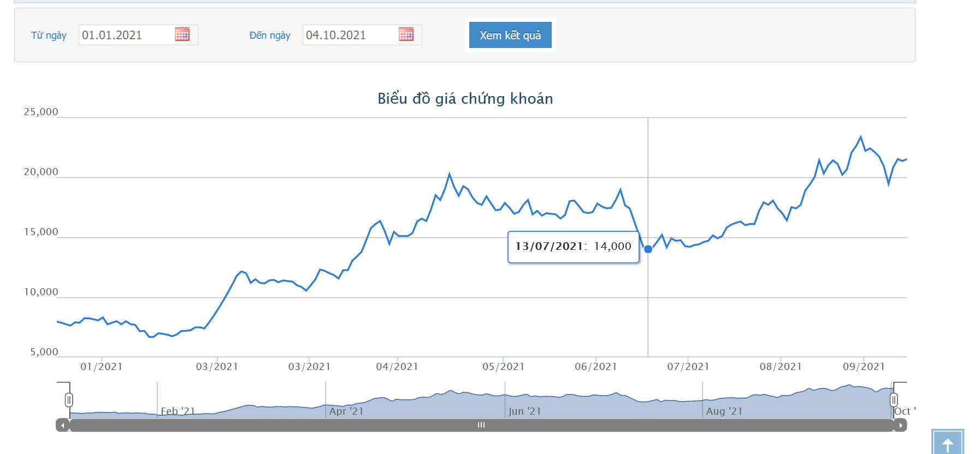Open the 'Đến ngày' calendar picker icon
The width and height of the screenshot is (980, 454).
[x=406, y=34]
